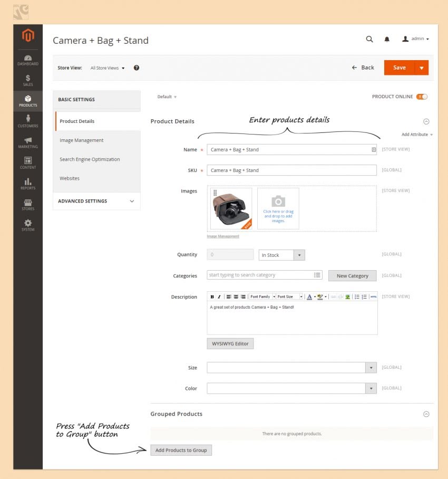Toggle bold formatting in description
The height and width of the screenshot is (479, 448).
[x=212, y=296]
